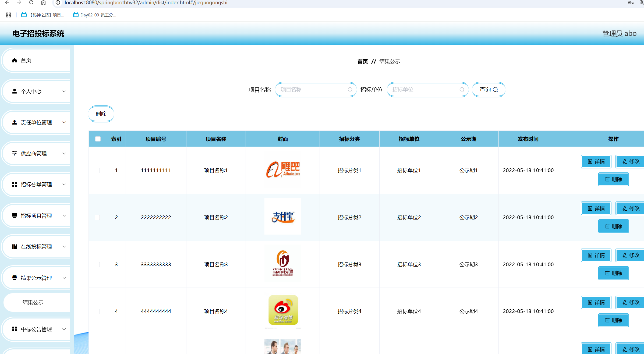Screen dimensions: 644x354
Task: Click the 项目编号 cell 2222222222
Action: pyautogui.click(x=156, y=217)
